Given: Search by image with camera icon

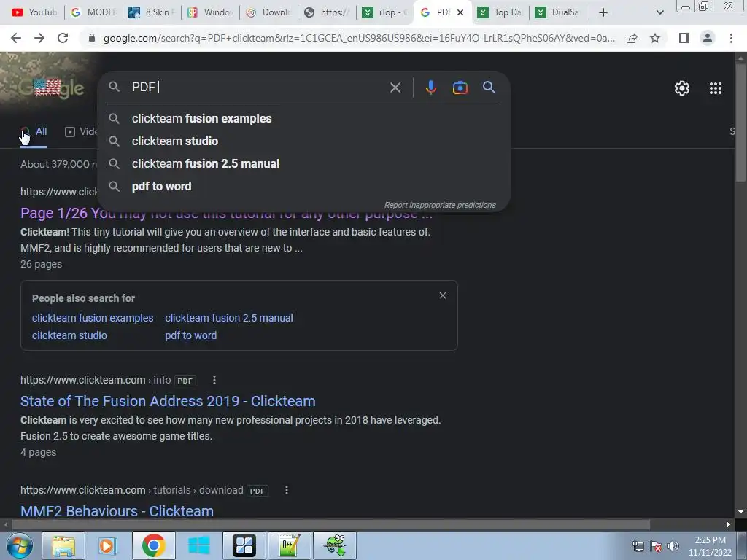Looking at the screenshot, I should click(460, 87).
